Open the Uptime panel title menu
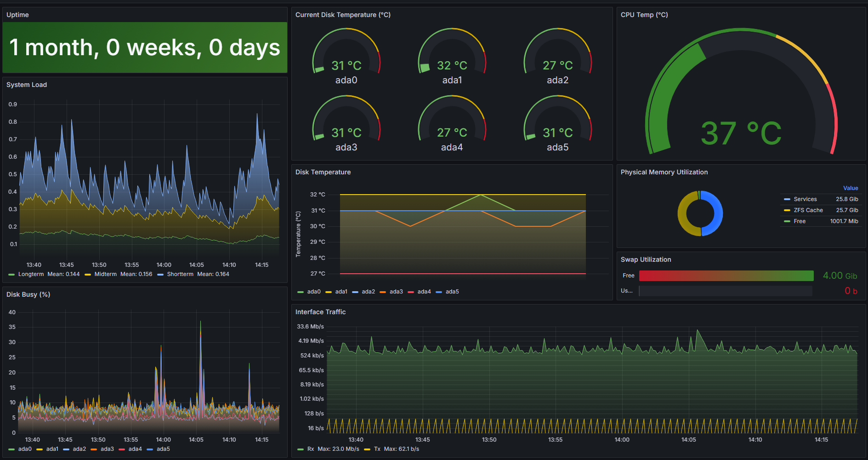Image resolution: width=868 pixels, height=460 pixels. (17, 15)
